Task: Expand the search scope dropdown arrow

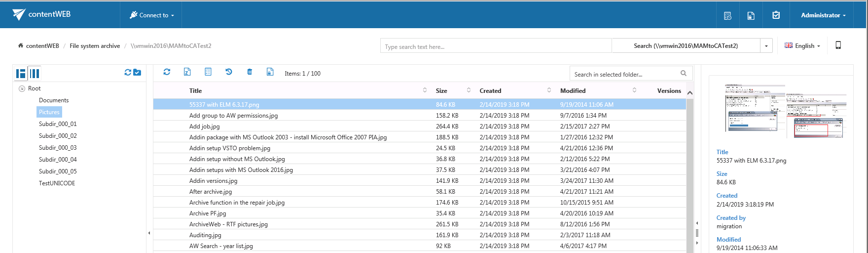Action: pyautogui.click(x=766, y=46)
